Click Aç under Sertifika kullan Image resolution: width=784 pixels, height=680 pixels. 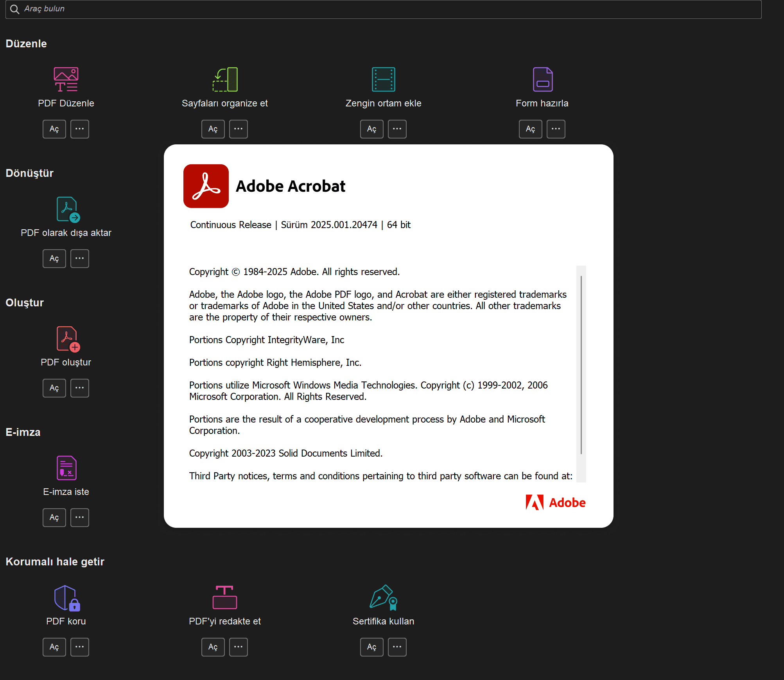click(372, 647)
